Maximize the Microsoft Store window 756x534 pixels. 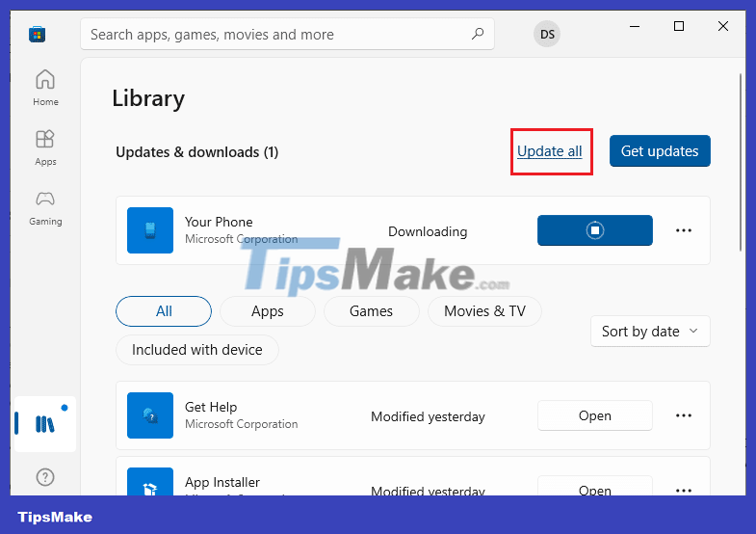pyautogui.click(x=678, y=27)
